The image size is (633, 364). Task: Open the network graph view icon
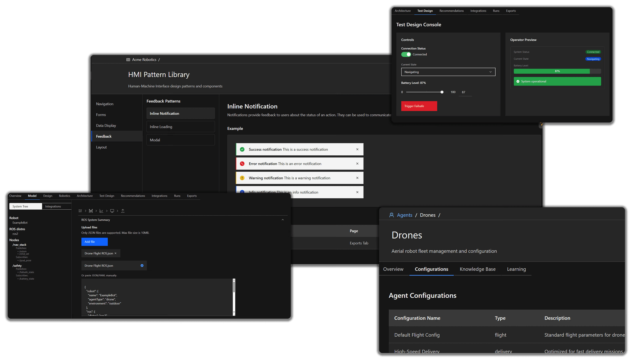(91, 211)
